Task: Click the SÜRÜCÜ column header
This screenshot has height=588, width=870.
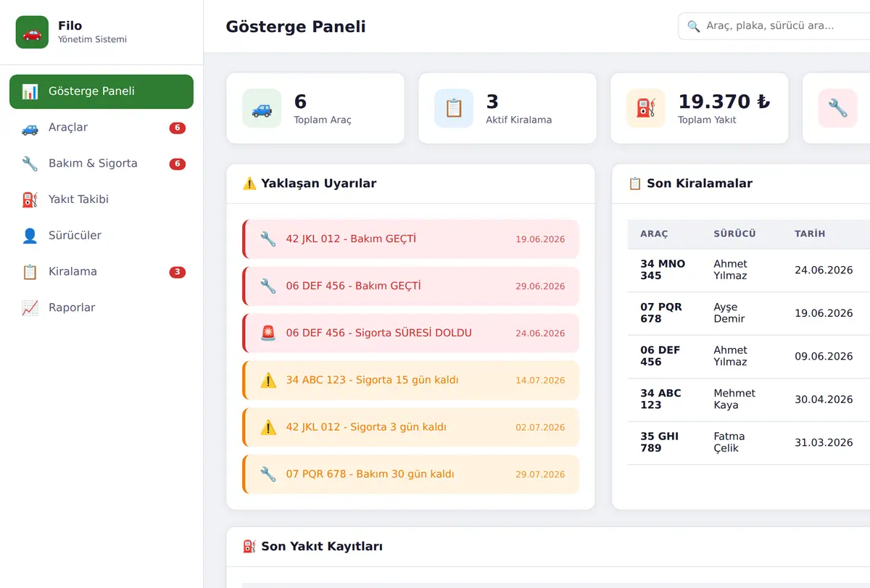Action: [x=734, y=234]
